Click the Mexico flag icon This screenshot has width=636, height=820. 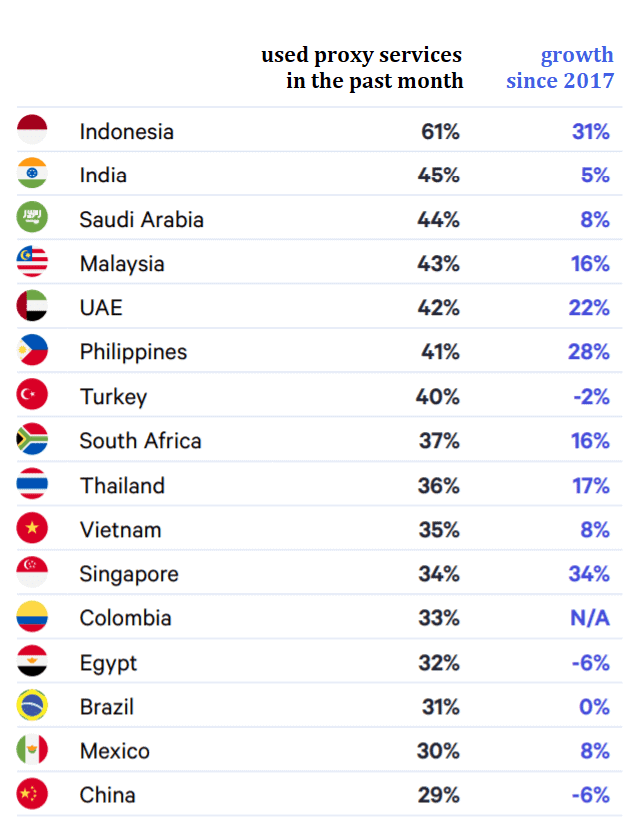coord(32,749)
